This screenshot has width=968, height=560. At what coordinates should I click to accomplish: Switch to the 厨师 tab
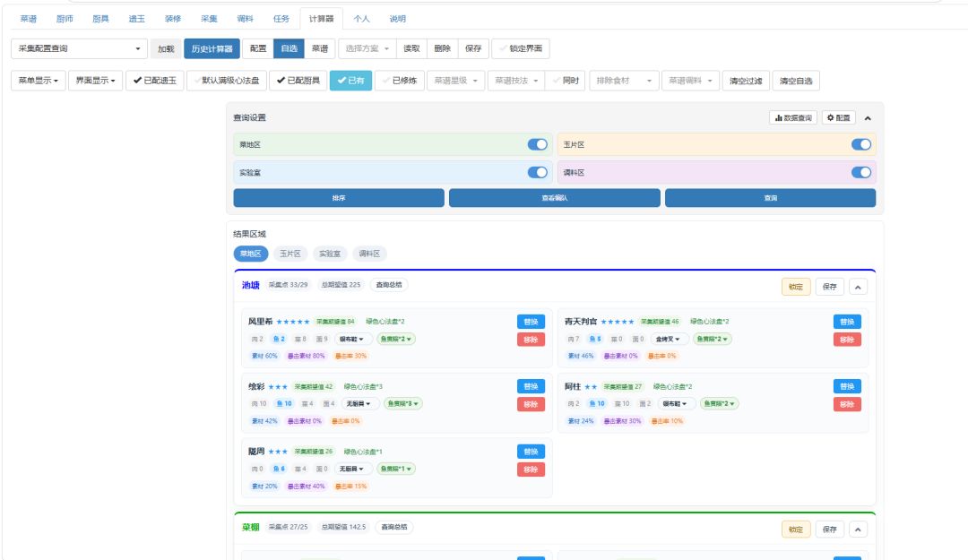pyautogui.click(x=65, y=19)
